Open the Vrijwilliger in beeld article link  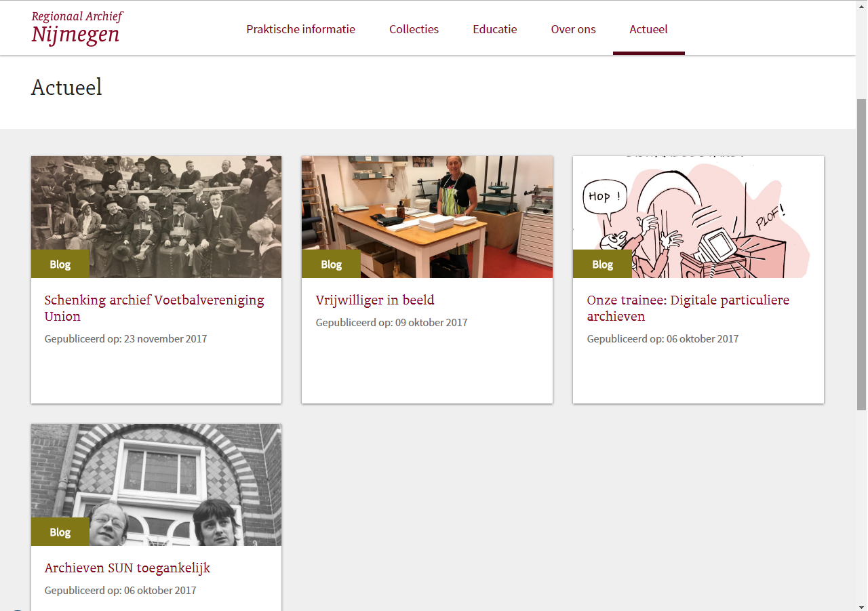pos(375,300)
